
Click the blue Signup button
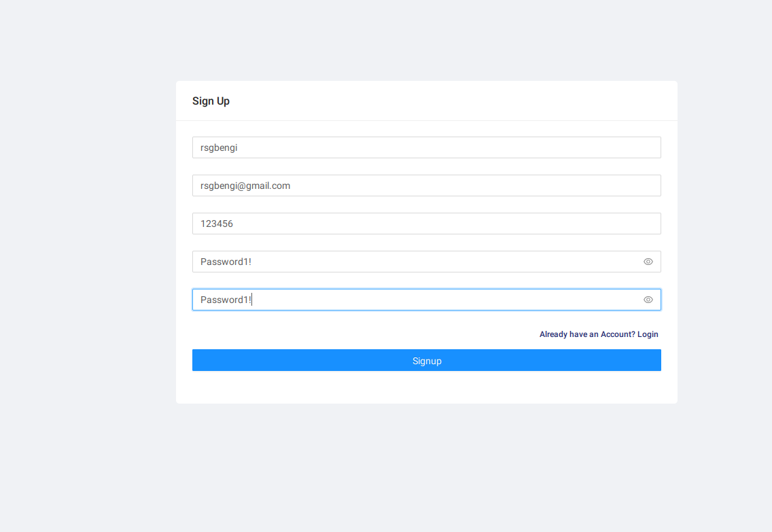point(426,360)
